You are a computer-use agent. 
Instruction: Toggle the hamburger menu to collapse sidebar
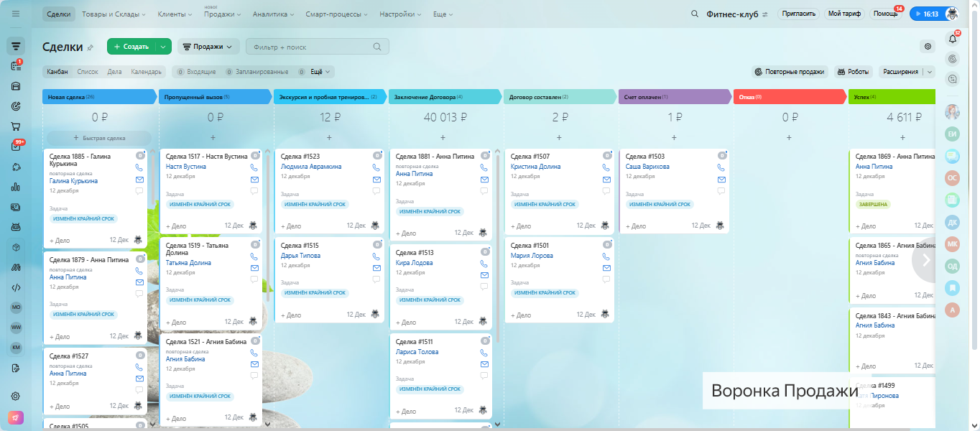(x=16, y=14)
